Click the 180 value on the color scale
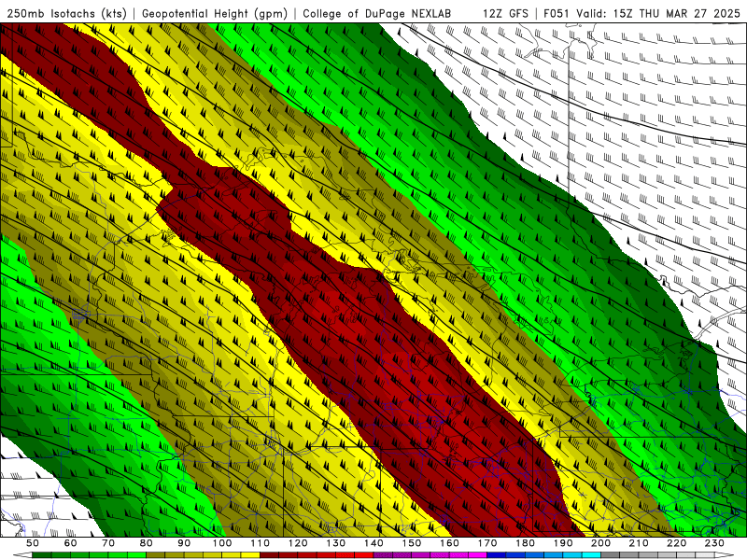747x560 pixels. tap(525, 543)
